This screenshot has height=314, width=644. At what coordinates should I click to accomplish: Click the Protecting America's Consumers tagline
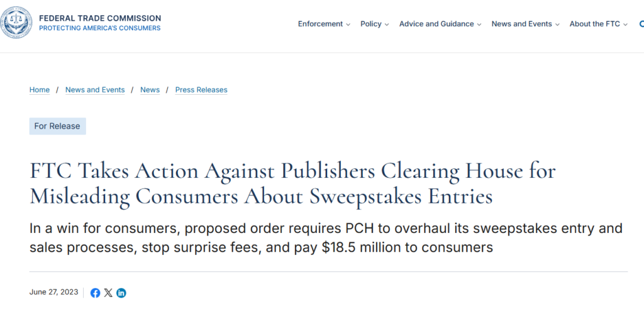pos(99,28)
